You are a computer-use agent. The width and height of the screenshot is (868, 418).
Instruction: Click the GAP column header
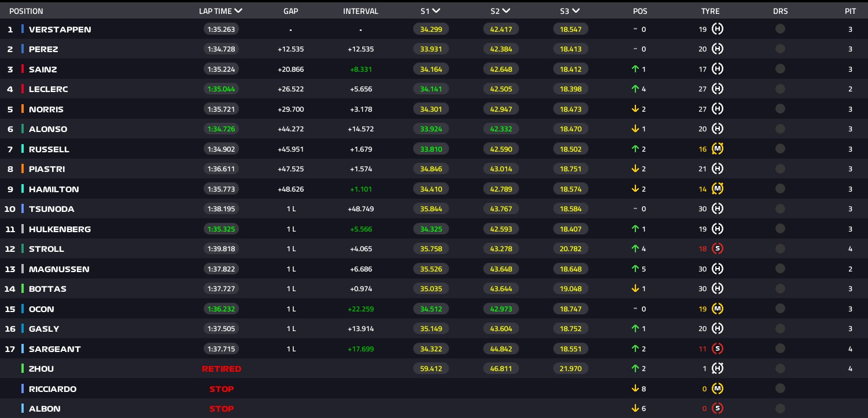coord(290,11)
